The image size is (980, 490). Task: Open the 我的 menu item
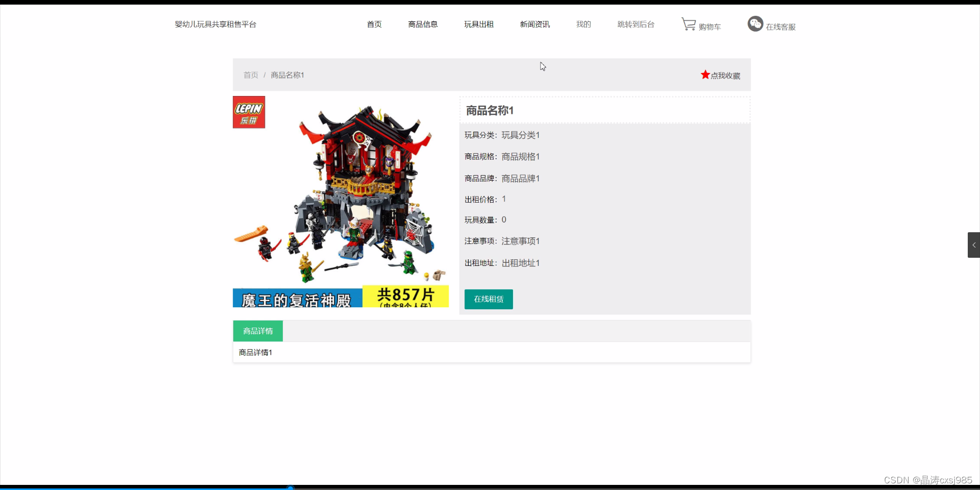[583, 24]
